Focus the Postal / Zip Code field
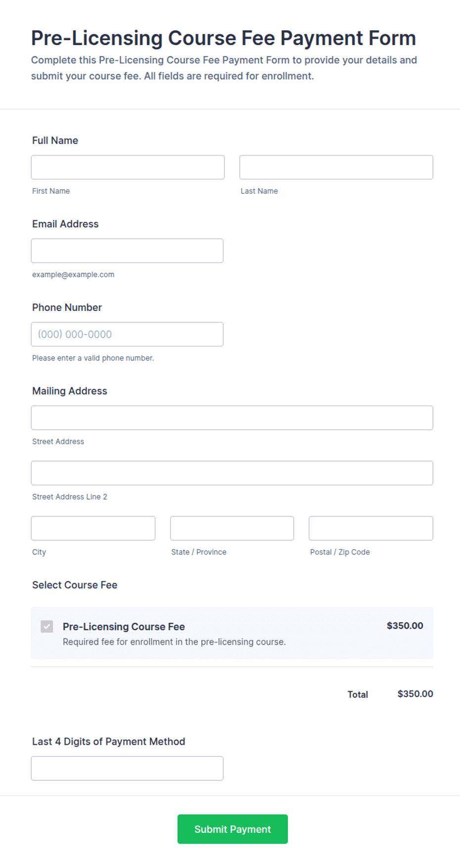The height and width of the screenshot is (868, 460). tap(371, 528)
